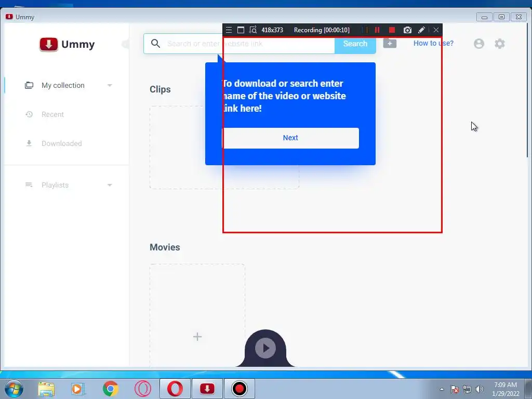Select My collection in sidebar

63,86
